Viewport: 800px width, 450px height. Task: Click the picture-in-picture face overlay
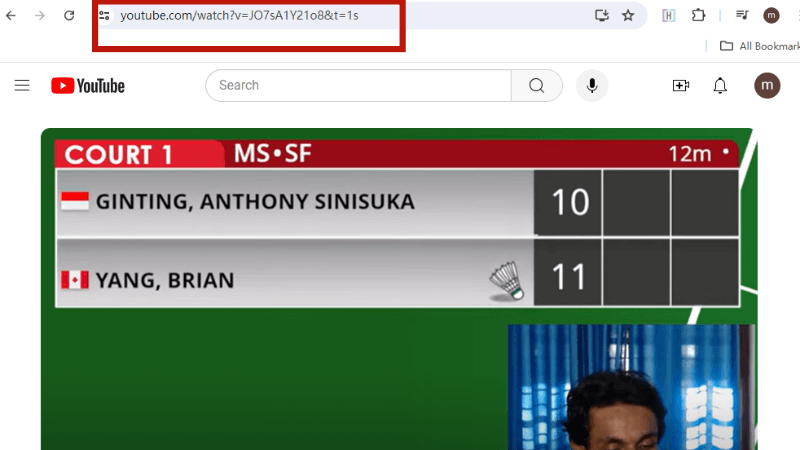pyautogui.click(x=631, y=387)
